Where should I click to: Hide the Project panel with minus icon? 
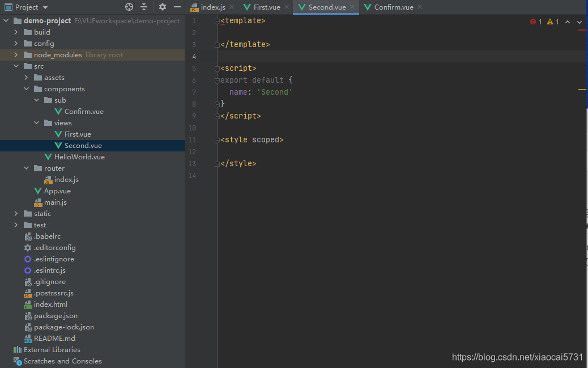point(177,7)
